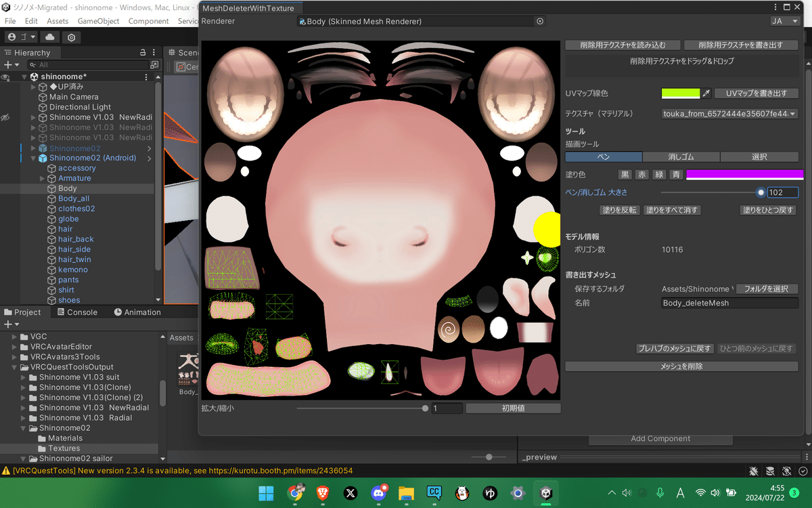Click object picker circle in Renderer field
Screen dimensions: 812x508
click(540, 21)
